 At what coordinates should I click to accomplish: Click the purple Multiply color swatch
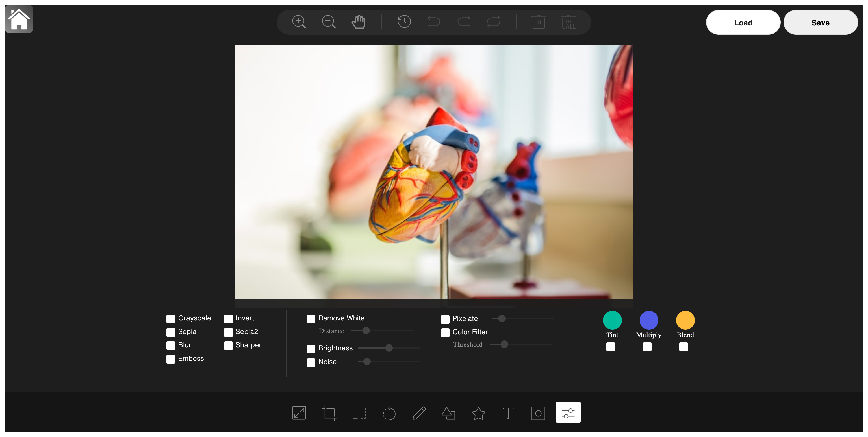tap(649, 320)
